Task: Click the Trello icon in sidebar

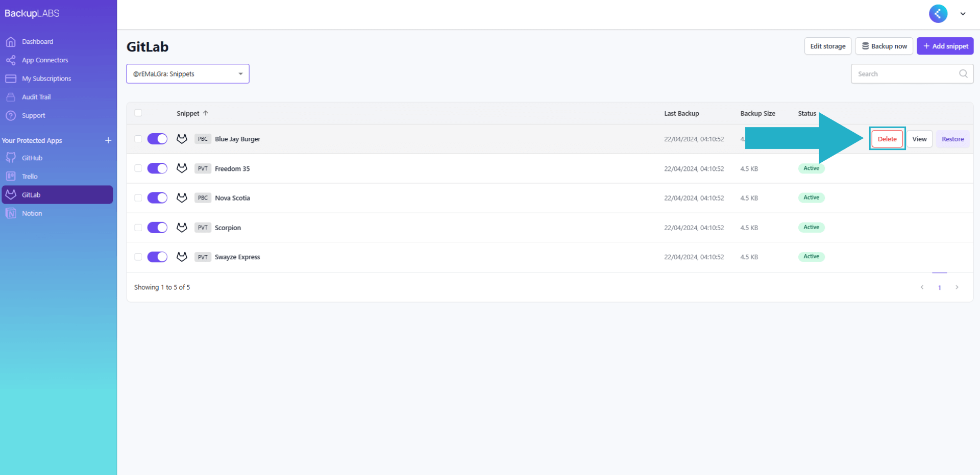Action: tap(11, 176)
